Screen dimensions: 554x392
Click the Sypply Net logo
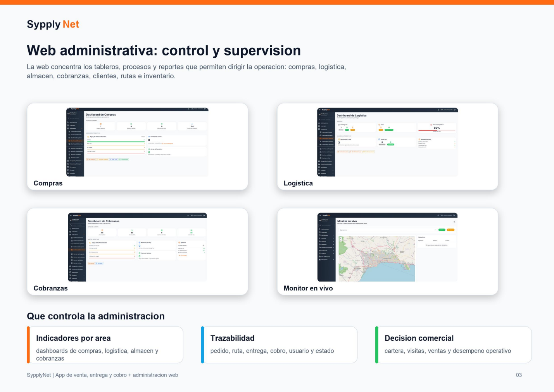coord(53,24)
